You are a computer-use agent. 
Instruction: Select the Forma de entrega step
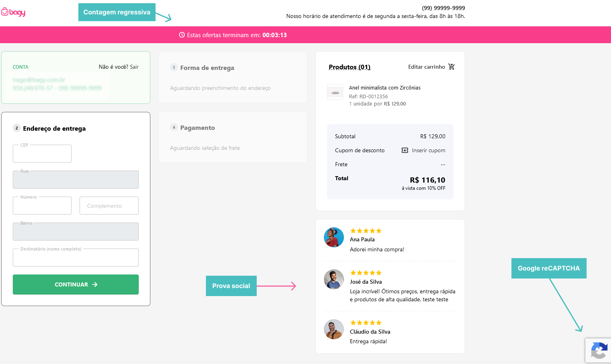207,68
